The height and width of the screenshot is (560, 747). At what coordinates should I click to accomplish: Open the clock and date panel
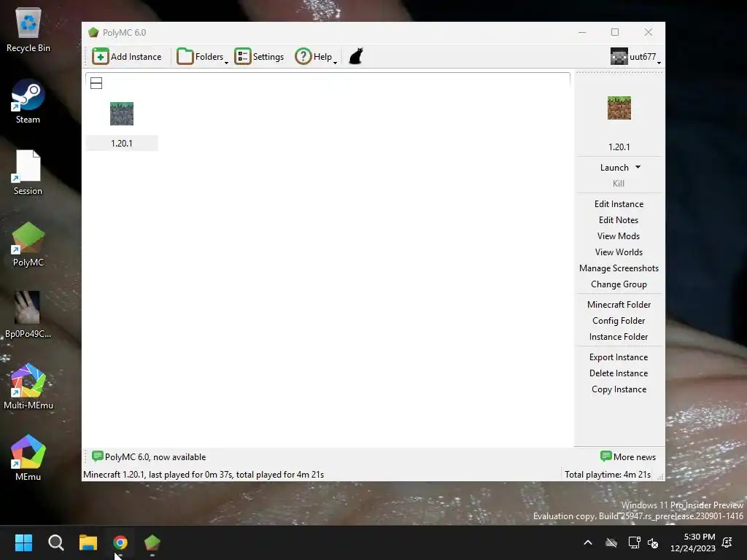pyautogui.click(x=693, y=542)
